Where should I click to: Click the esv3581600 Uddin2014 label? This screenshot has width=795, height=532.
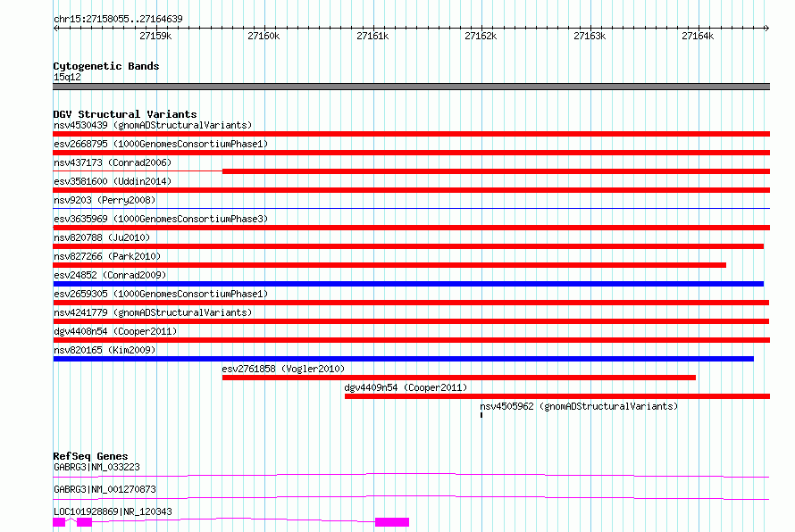click(113, 181)
